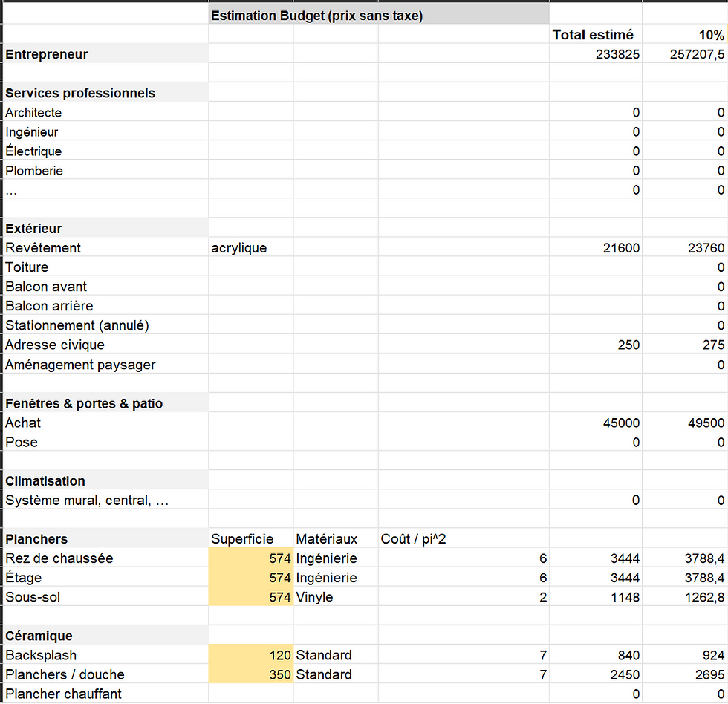Select the 'Toiture' cell
The width and height of the screenshot is (728, 704).
[x=105, y=267]
